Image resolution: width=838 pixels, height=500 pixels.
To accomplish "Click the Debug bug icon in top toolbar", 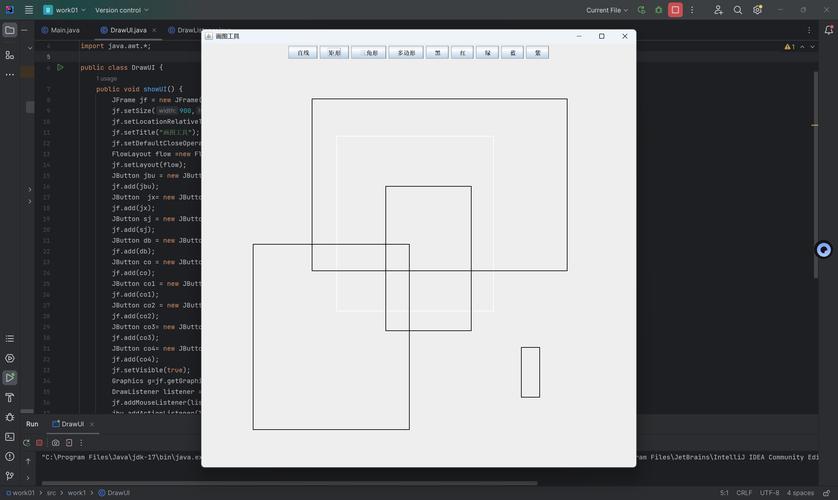I will (x=658, y=10).
